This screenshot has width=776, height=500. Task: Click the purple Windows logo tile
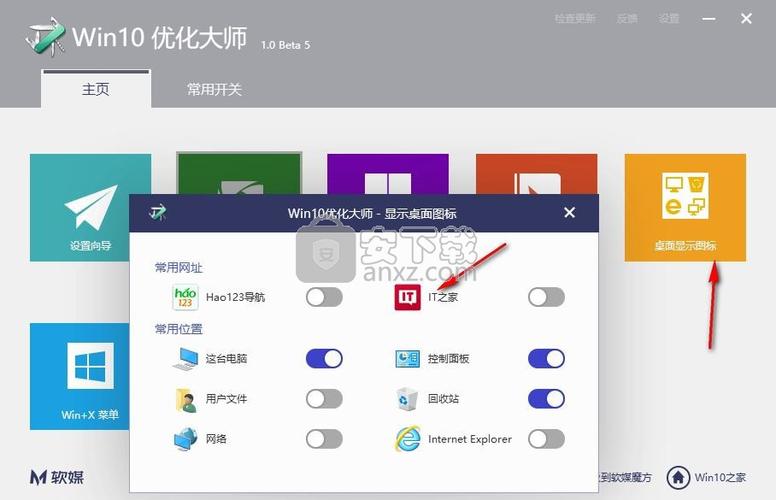(388, 174)
